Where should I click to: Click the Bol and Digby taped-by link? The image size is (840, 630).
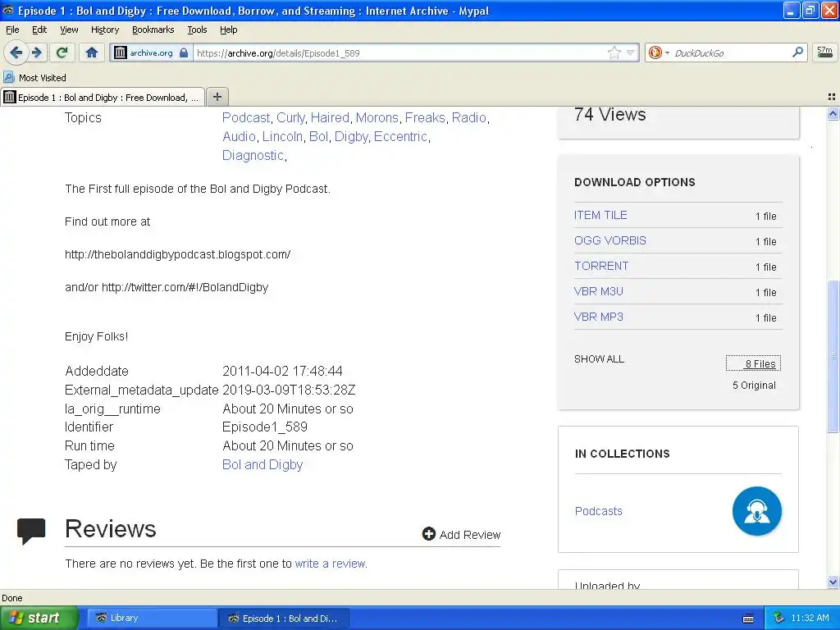pyautogui.click(x=262, y=464)
